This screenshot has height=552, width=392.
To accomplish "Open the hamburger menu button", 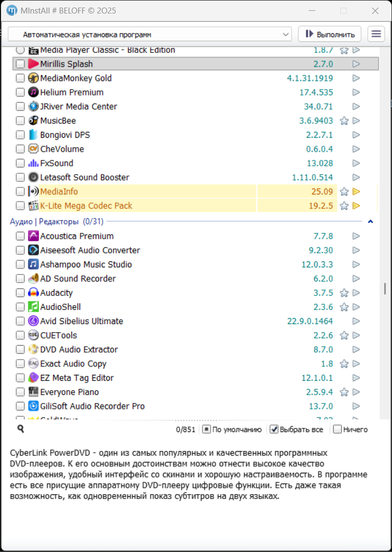I will click(376, 34).
